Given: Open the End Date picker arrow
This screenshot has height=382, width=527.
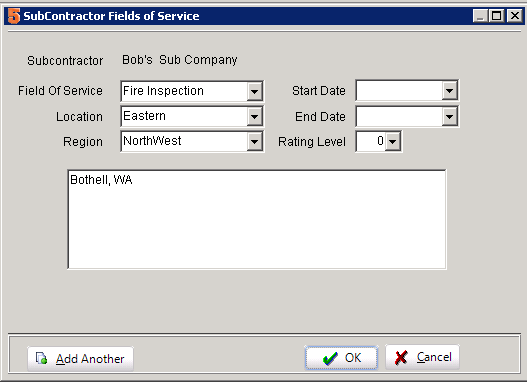Looking at the screenshot, I should 449,117.
